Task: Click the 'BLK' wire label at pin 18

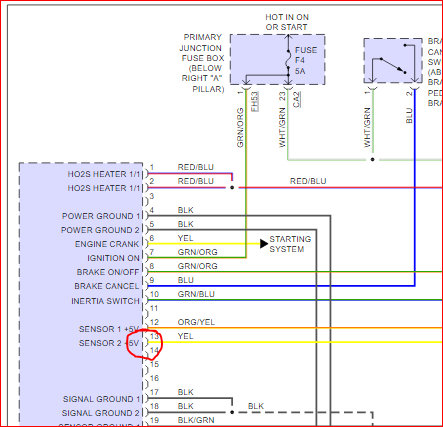Action: (x=185, y=406)
